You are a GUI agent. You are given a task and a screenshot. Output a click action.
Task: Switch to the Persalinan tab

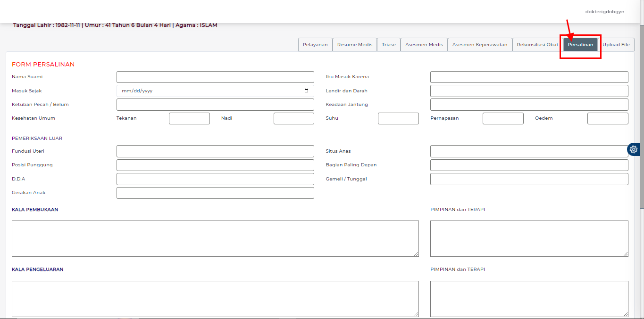(580, 44)
